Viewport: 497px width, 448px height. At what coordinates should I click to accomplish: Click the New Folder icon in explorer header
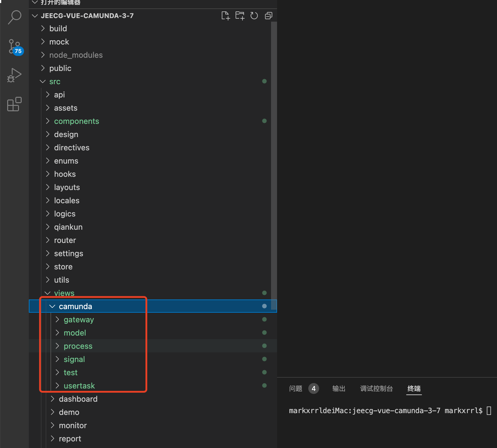tap(240, 16)
